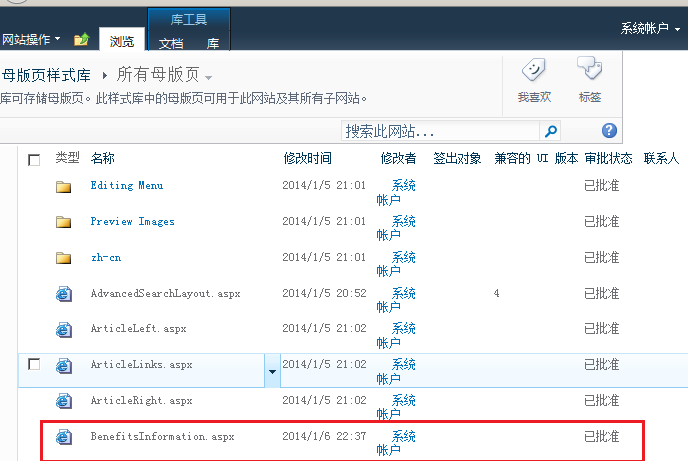Sort by the 修改者 column header
Screen dimensions: 688x461
[398, 158]
